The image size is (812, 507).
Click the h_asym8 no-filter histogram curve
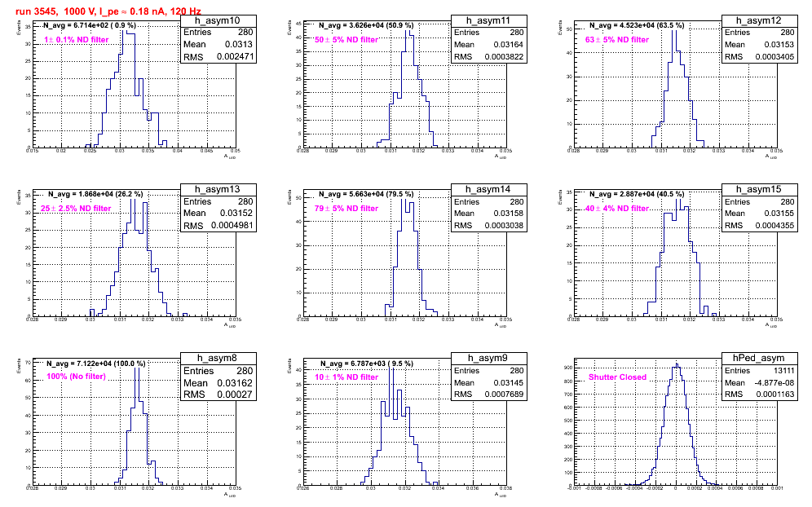[138, 426]
